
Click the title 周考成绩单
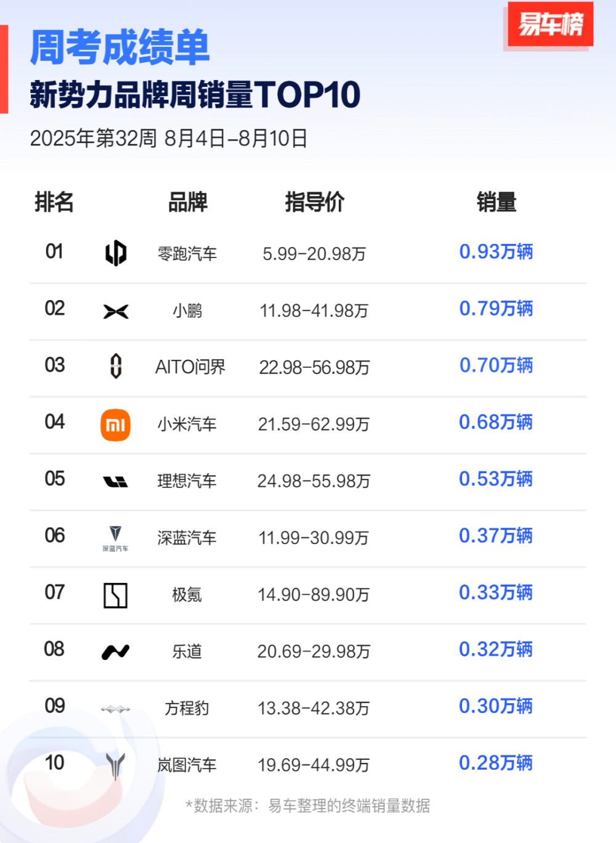point(120,47)
